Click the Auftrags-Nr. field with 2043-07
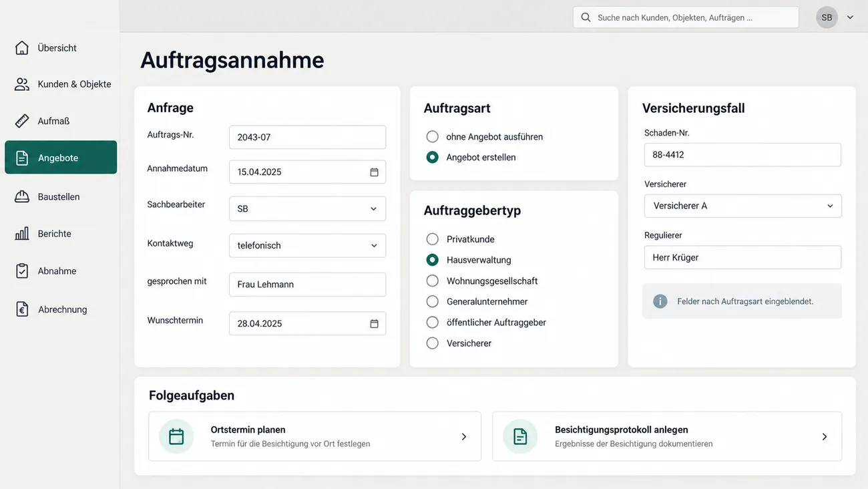Viewport: 868px width, 489px height. [307, 137]
